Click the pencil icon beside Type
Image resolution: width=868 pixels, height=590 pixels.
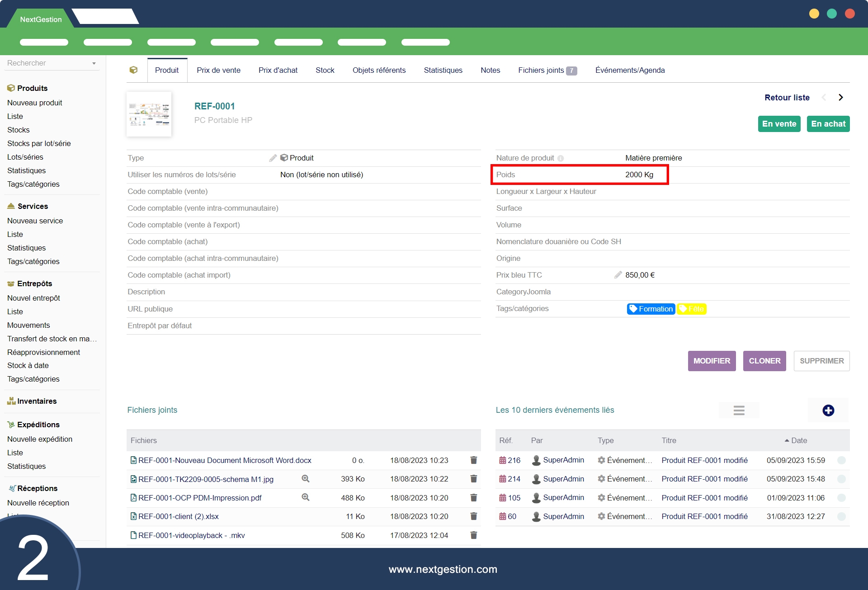[x=273, y=158]
